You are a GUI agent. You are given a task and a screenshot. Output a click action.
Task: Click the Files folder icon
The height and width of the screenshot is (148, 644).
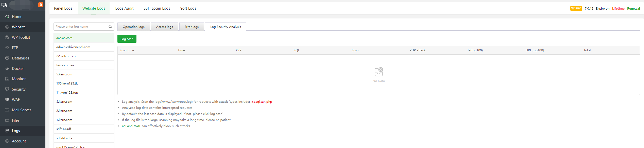(7, 120)
